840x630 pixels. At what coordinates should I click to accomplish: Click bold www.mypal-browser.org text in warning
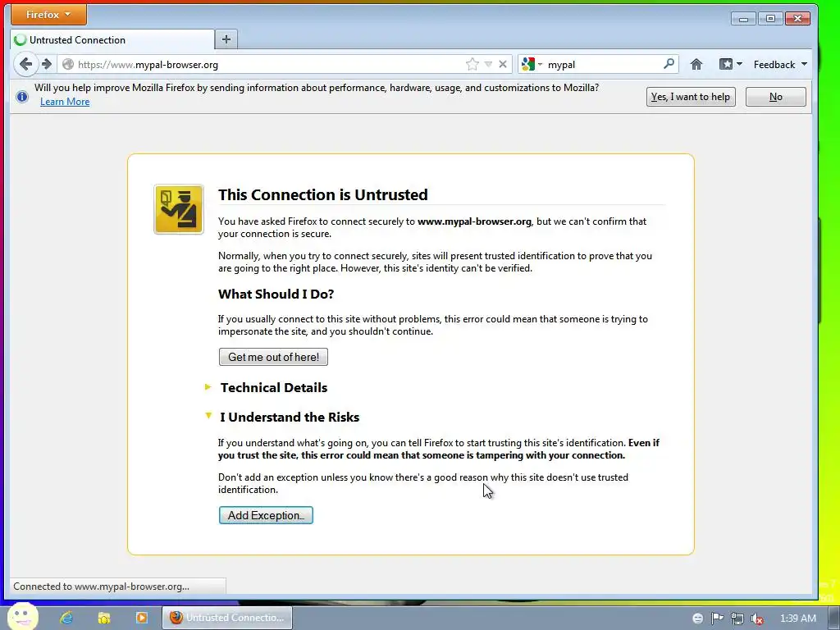474,221
